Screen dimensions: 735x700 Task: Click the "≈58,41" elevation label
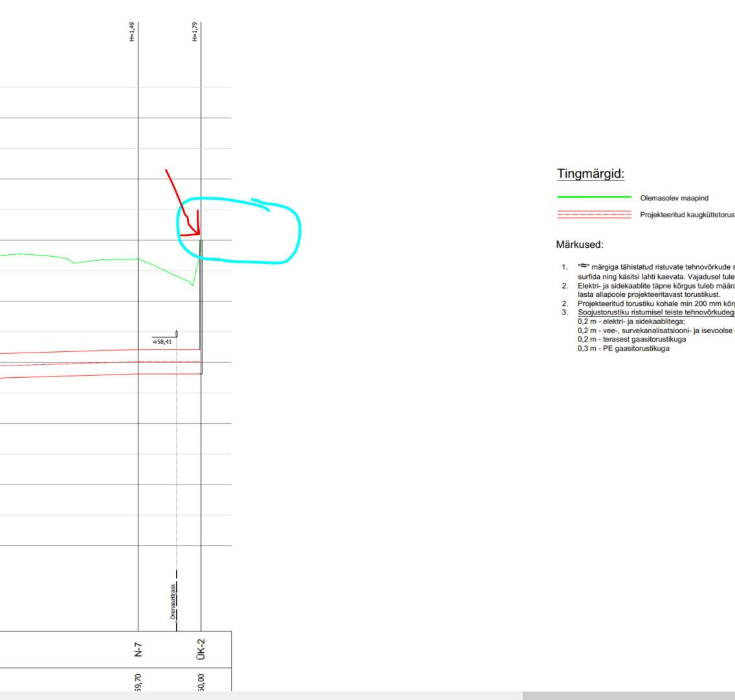(x=162, y=342)
